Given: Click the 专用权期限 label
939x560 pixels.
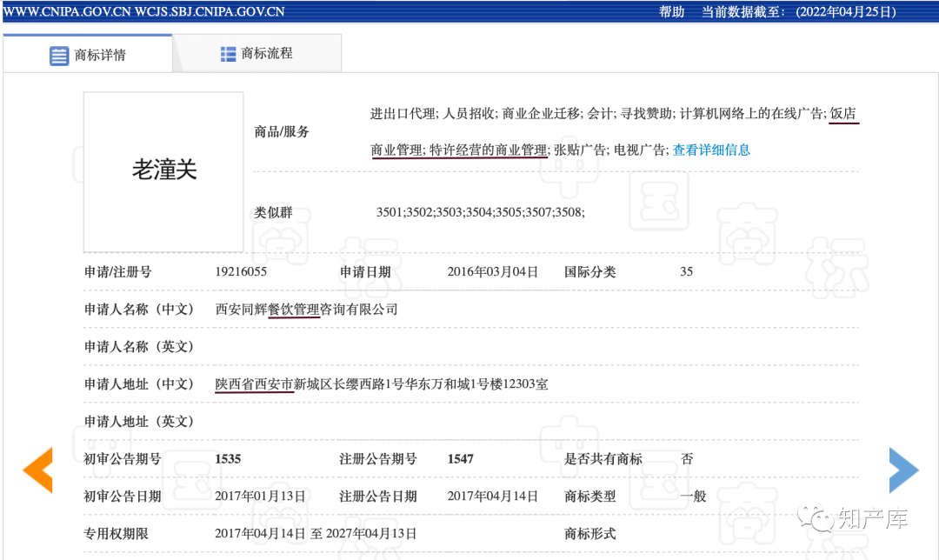Looking at the screenshot, I should pos(116,533).
